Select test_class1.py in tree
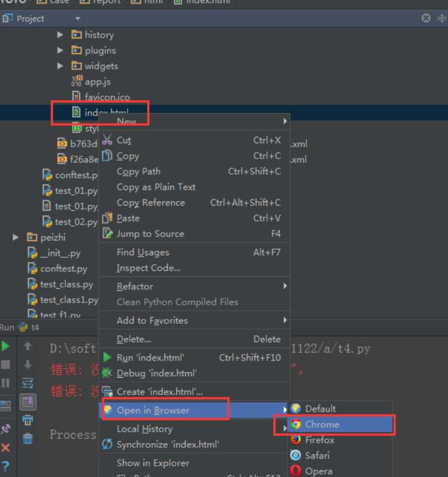This screenshot has height=477, width=448. pos(63,300)
